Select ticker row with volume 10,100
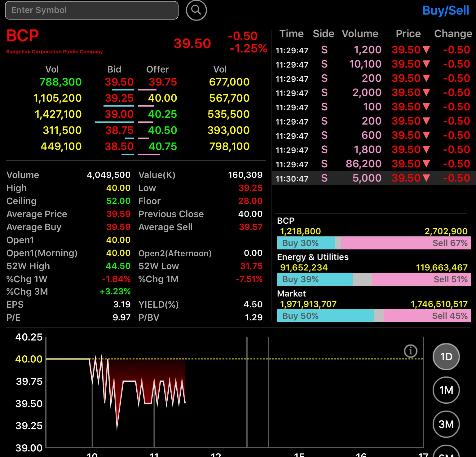This screenshot has height=457, width=476. click(374, 64)
